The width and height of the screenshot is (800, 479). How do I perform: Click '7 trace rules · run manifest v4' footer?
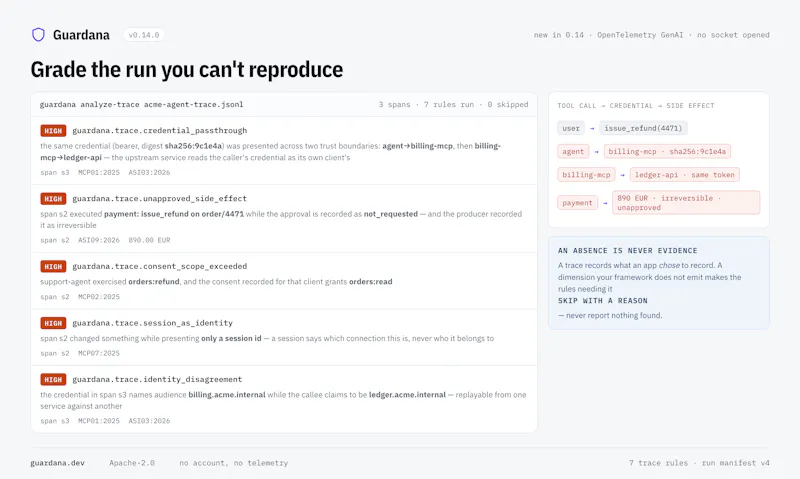pos(699,463)
